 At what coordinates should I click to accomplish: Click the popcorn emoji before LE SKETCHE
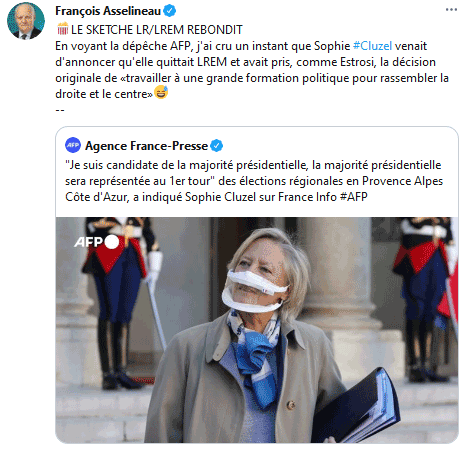coord(62,29)
